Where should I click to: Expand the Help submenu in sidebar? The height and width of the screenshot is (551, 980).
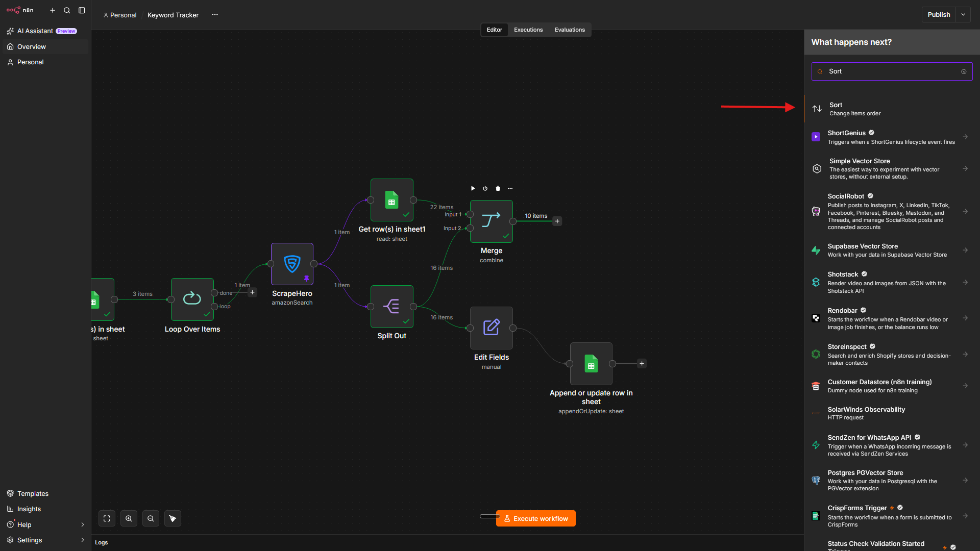point(83,524)
